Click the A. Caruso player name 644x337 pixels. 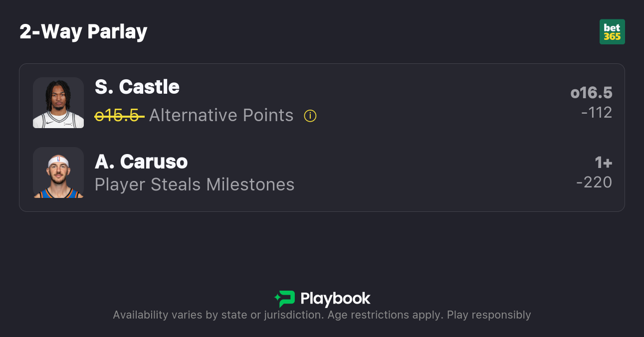click(141, 162)
